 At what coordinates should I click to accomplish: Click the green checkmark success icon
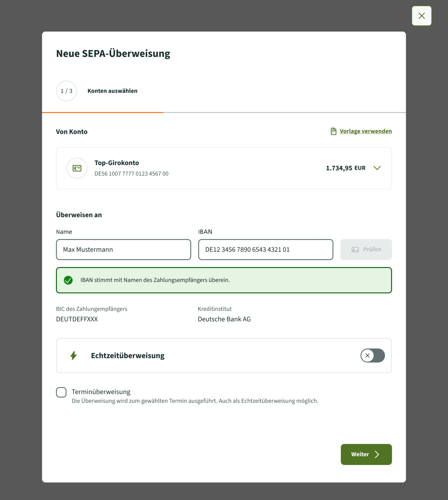point(68,280)
